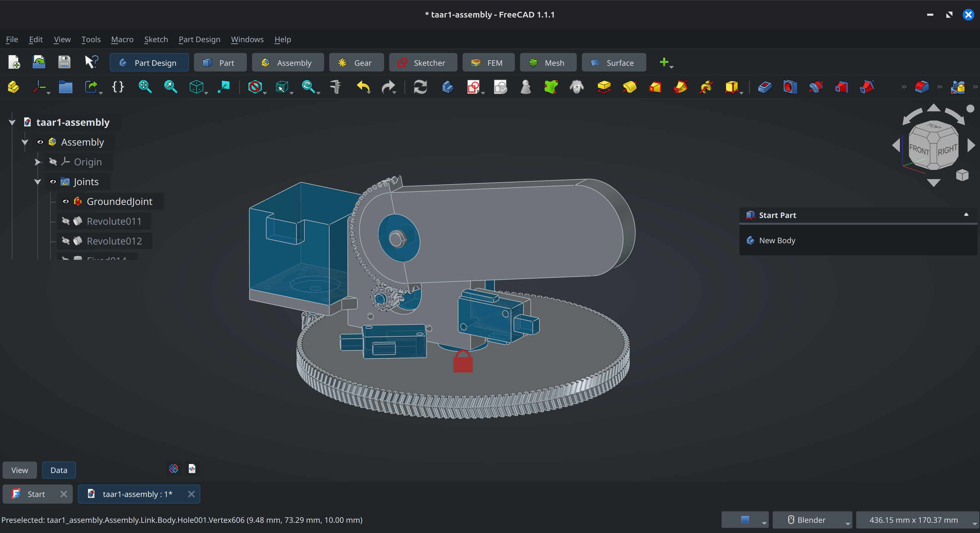Rotate view down with navigation cube arrow
Image resolution: width=980 pixels, height=533 pixels.
click(x=933, y=183)
